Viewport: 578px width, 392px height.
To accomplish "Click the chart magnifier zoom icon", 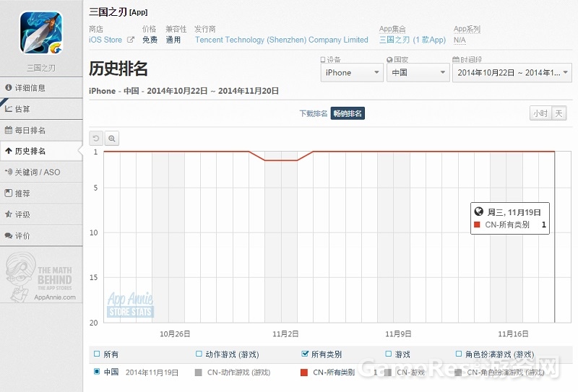I will 112,139.
